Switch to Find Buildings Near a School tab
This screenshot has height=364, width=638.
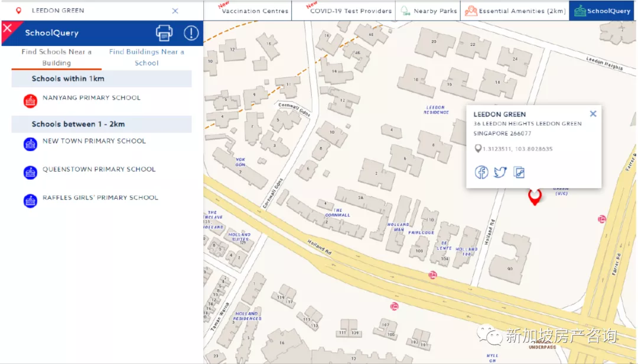[147, 57]
